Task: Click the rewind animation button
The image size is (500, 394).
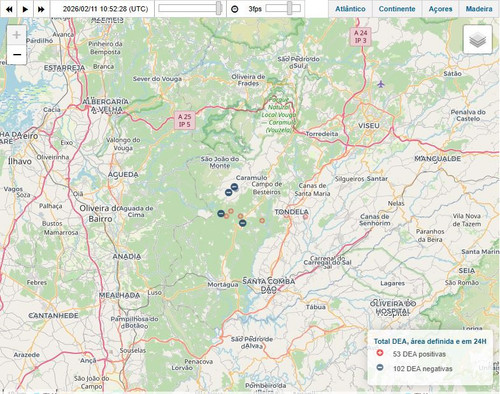Action: (x=9, y=9)
